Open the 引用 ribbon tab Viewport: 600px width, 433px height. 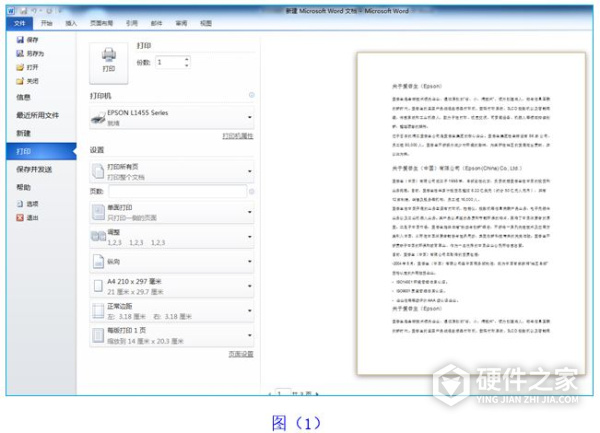(x=132, y=23)
